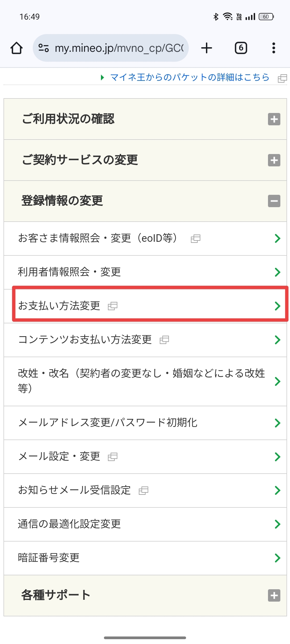The height and width of the screenshot is (644, 290).
Task: Select コンテンツお支払い方法変更 entry
Action: (x=85, y=340)
